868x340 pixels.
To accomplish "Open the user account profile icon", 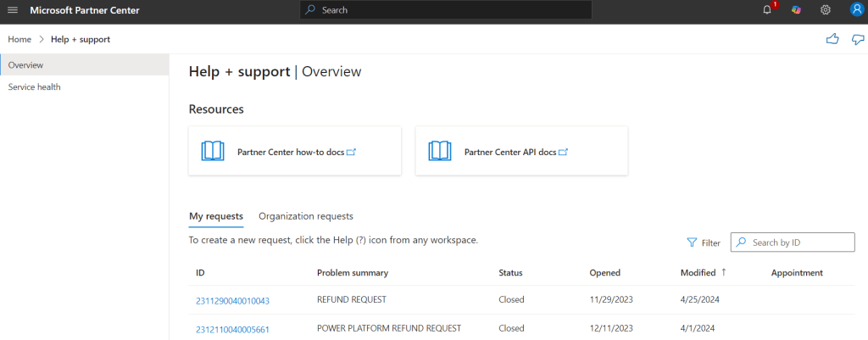I will pyautogui.click(x=855, y=10).
